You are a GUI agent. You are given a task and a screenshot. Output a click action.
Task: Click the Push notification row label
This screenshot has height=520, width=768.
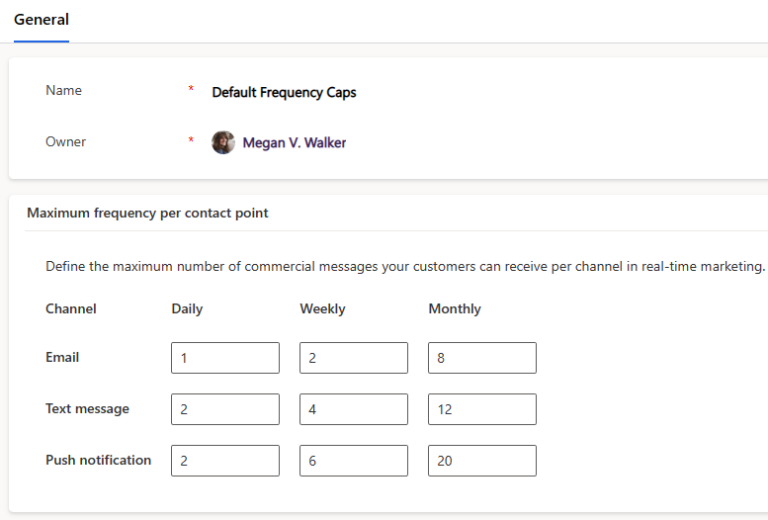coord(98,460)
